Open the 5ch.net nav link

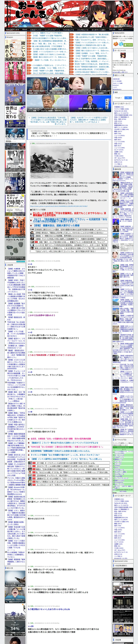point(112,30)
